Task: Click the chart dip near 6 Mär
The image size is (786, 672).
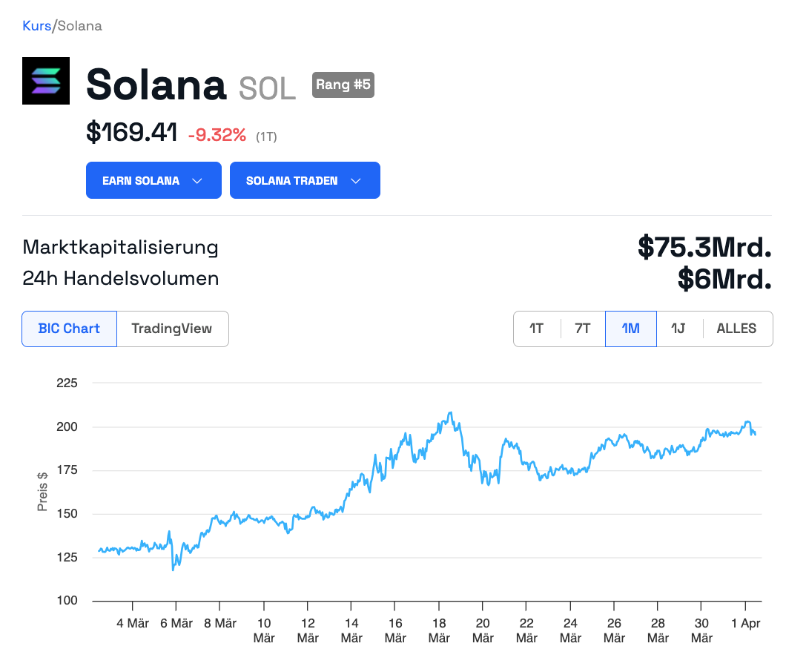Action: tap(173, 569)
